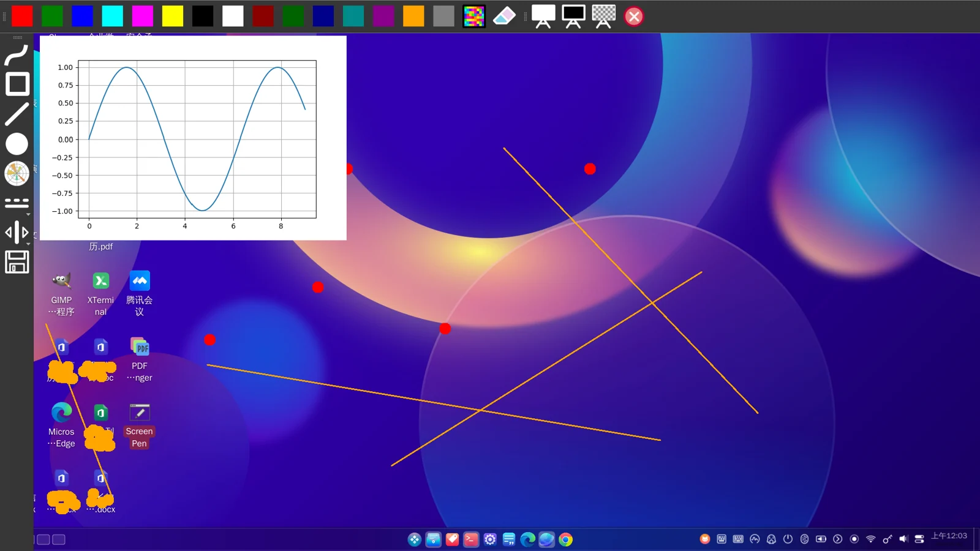Select the Microsoft Edge desktop icon
Image resolution: width=980 pixels, height=551 pixels.
tap(61, 425)
